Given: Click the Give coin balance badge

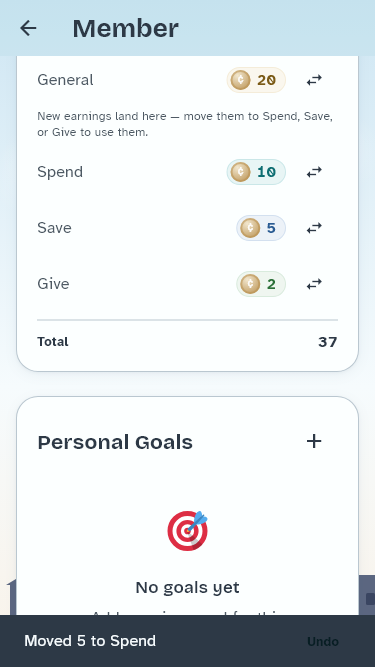Looking at the screenshot, I should coord(261,284).
